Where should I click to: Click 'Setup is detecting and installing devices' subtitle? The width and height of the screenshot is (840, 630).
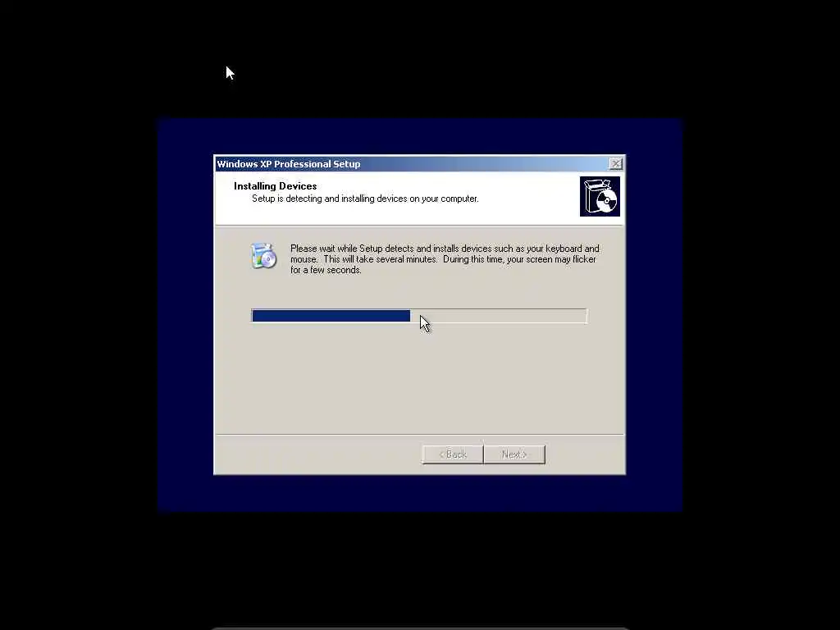[x=365, y=199]
